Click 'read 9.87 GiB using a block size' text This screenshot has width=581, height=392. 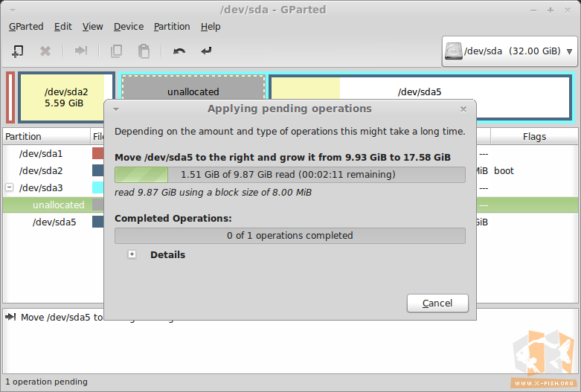pyautogui.click(x=213, y=193)
